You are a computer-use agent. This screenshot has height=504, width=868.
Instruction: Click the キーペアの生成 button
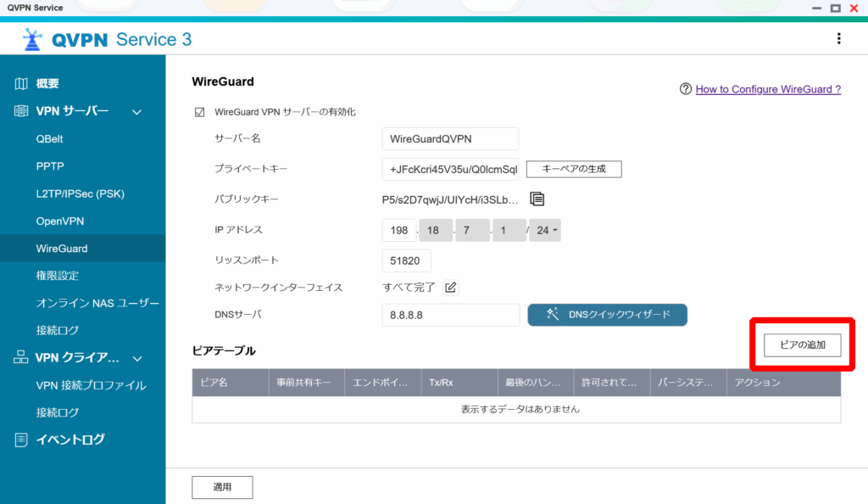[574, 169]
